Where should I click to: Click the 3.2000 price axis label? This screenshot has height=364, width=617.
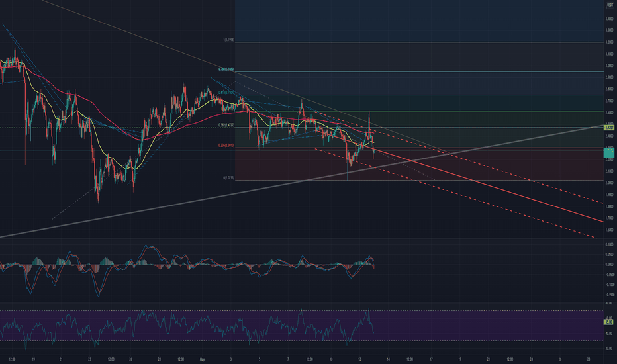click(609, 42)
